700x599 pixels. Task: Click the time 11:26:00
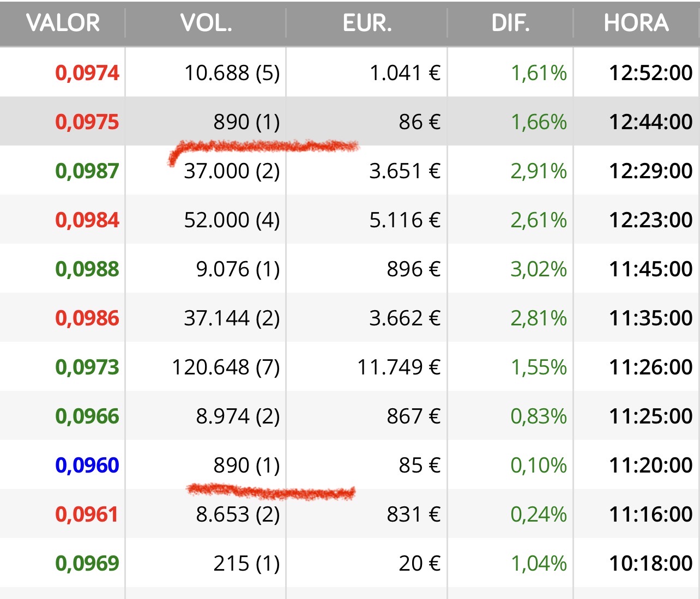650,367
